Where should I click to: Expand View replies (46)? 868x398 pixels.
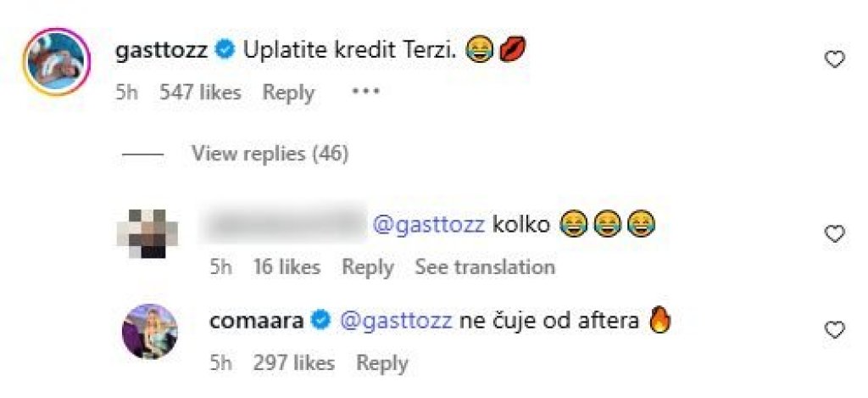(270, 154)
